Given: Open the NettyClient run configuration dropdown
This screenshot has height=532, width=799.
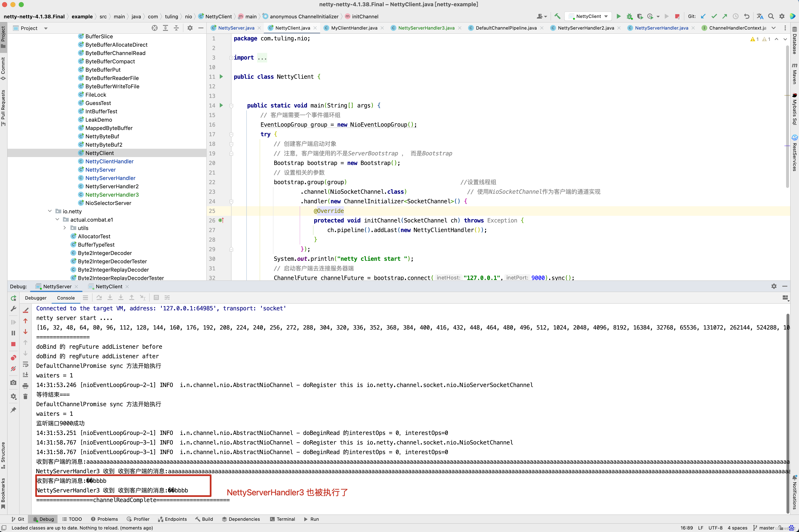Looking at the screenshot, I should click(588, 16).
